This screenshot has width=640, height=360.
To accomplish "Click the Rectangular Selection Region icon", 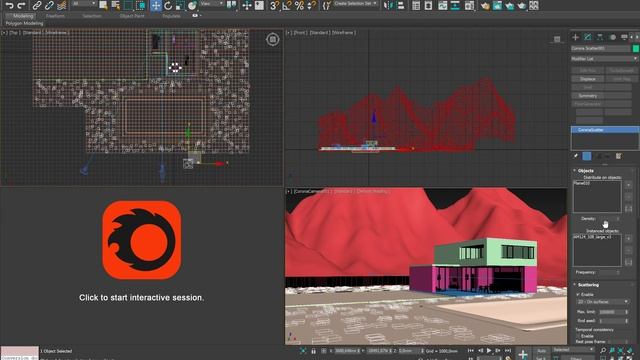I will pos(128,5).
